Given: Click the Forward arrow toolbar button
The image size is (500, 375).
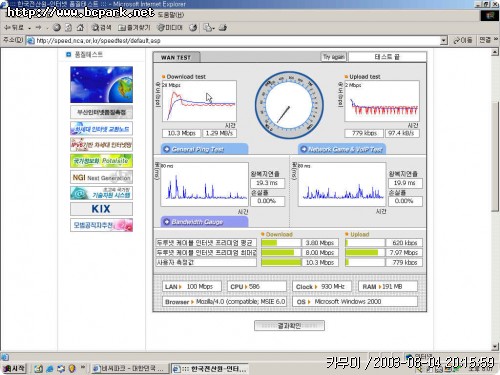Looking at the screenshot, I should pyautogui.click(x=38, y=28).
